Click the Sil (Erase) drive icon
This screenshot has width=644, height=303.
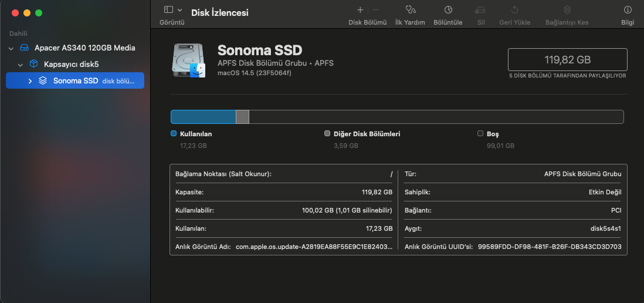click(x=480, y=10)
